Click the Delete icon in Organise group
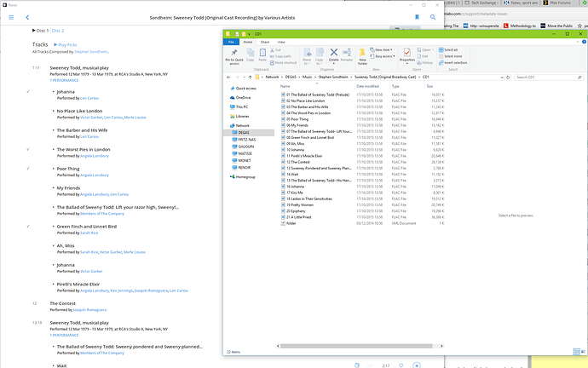The image size is (588, 368). point(334,55)
